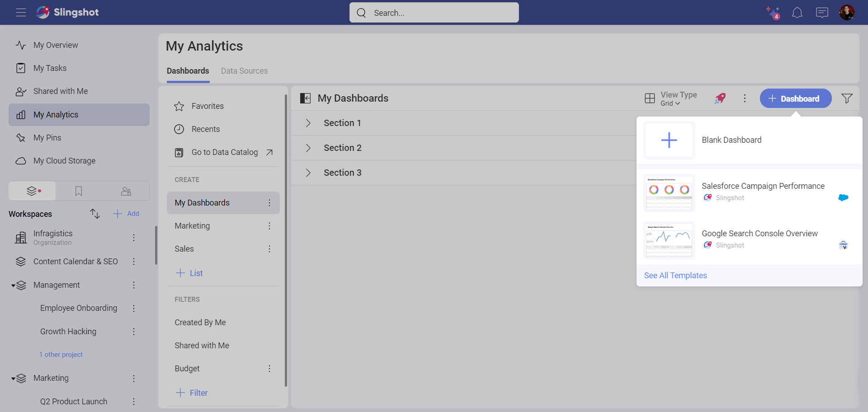Open options for Management workspace
Screen dimensions: 868x412
point(134,285)
